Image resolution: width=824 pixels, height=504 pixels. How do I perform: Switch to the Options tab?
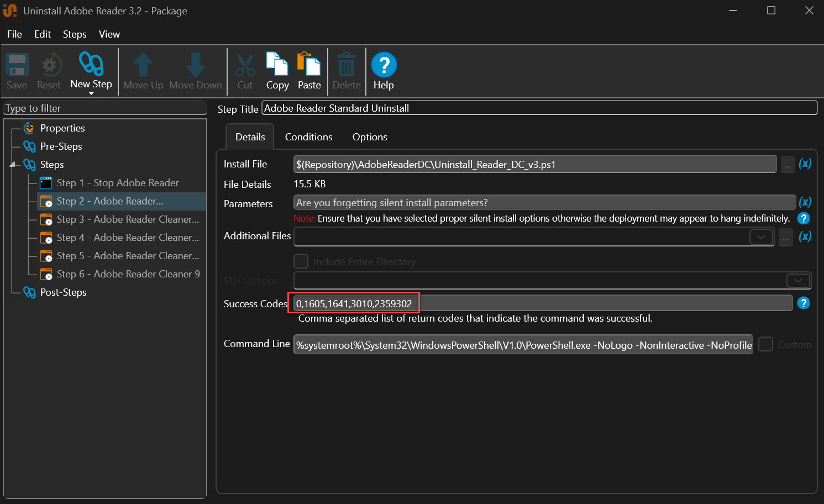tap(370, 137)
